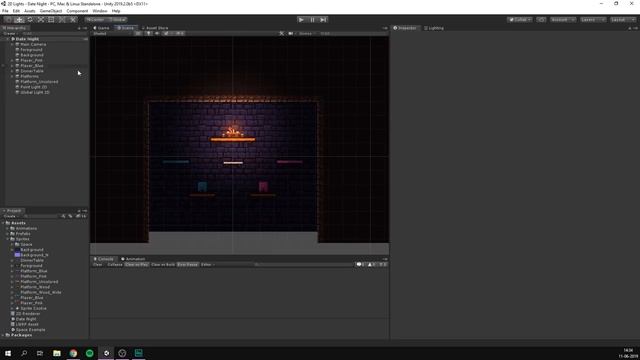The width and height of the screenshot is (640, 360).
Task: Switch to the Game tab
Action: [102, 28]
